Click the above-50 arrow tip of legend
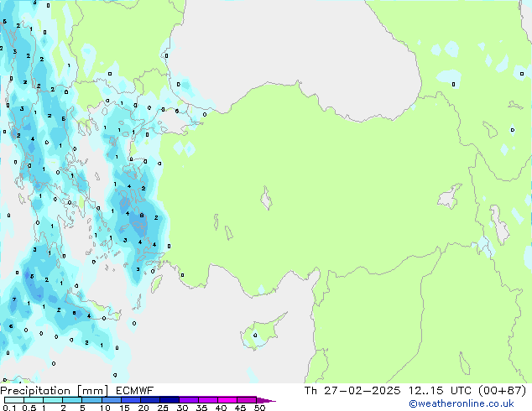 [266, 400]
